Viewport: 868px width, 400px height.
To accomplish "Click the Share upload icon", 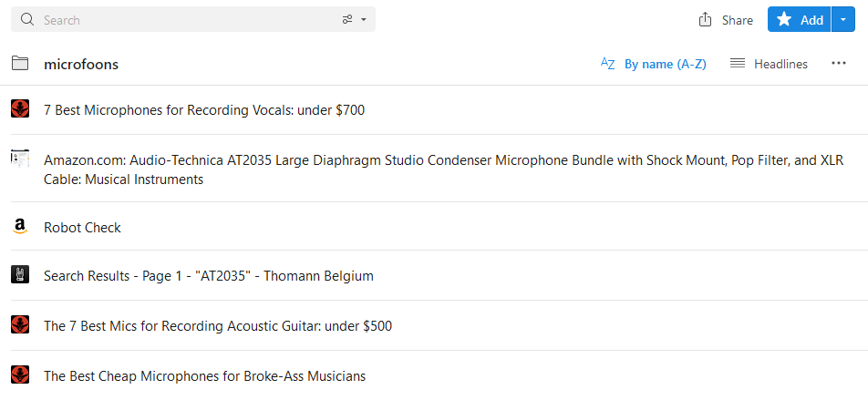I will click(705, 20).
